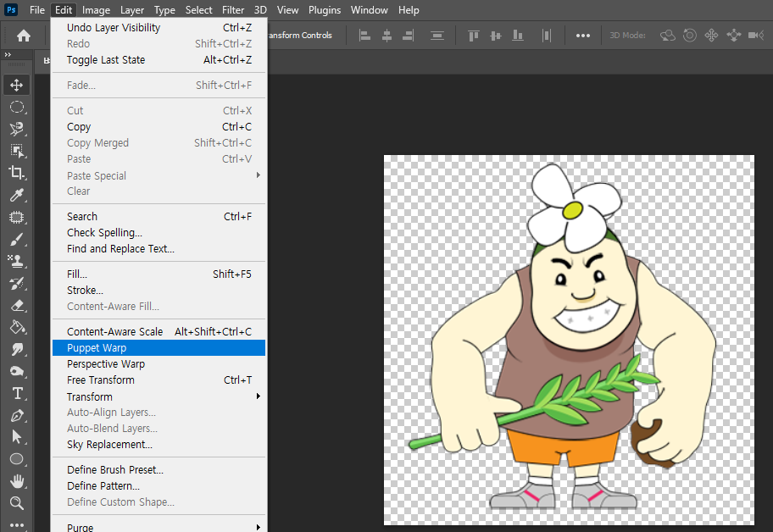This screenshot has height=532, width=773.
Task: Choose Content-Aware Scale
Action: pyautogui.click(x=158, y=331)
